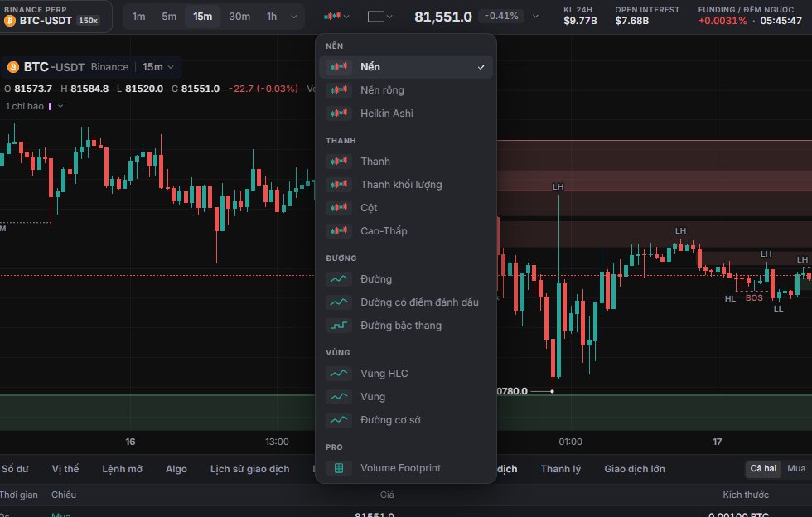Screen dimensions: 812x517
Task: Open the 150x leverage selector
Action: (x=88, y=21)
